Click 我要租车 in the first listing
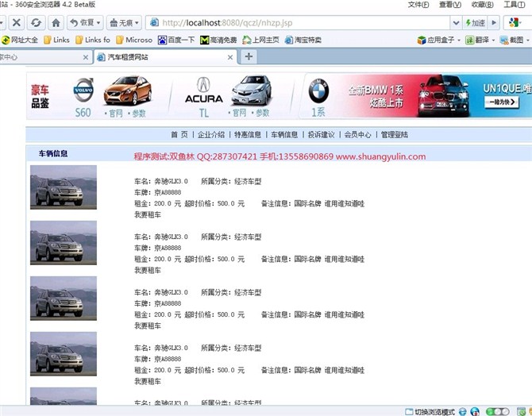 148,215
